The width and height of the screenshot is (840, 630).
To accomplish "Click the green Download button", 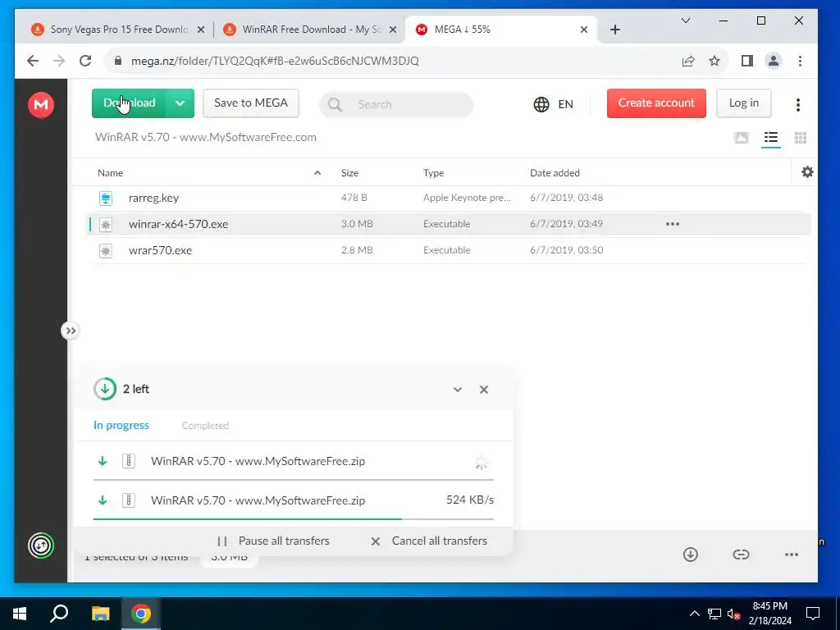I will pyautogui.click(x=129, y=103).
